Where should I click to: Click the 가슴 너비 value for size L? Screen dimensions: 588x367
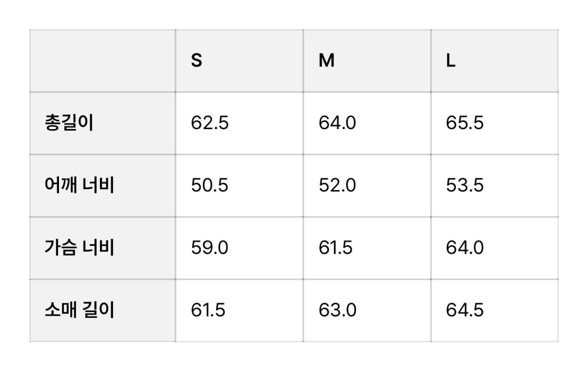click(x=465, y=248)
